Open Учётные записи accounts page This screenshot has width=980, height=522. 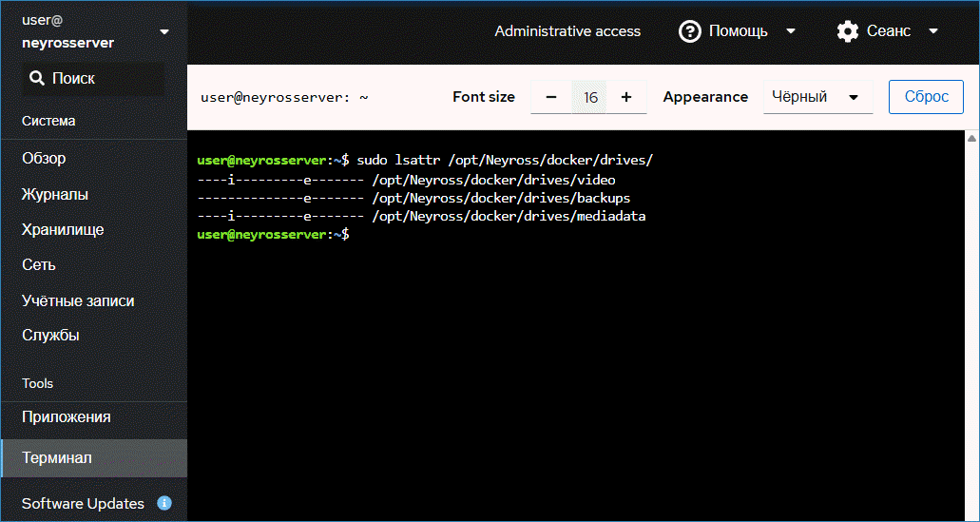pyautogui.click(x=78, y=300)
